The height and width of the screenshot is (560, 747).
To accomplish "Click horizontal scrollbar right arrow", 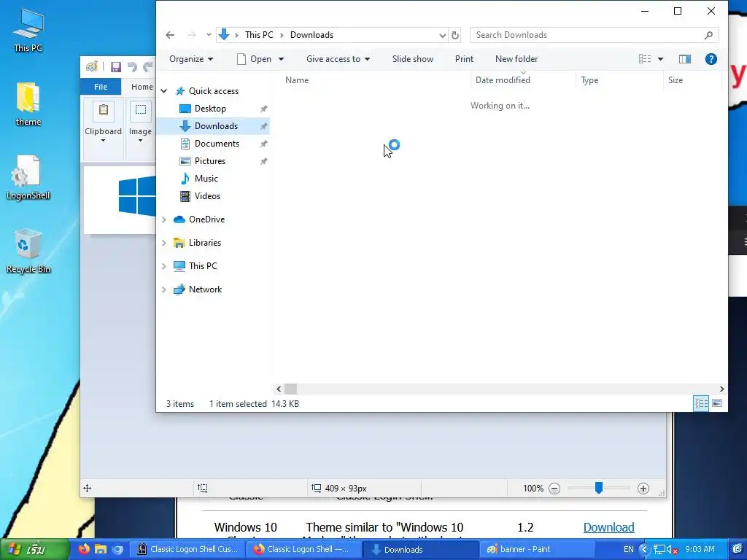I will [x=721, y=389].
